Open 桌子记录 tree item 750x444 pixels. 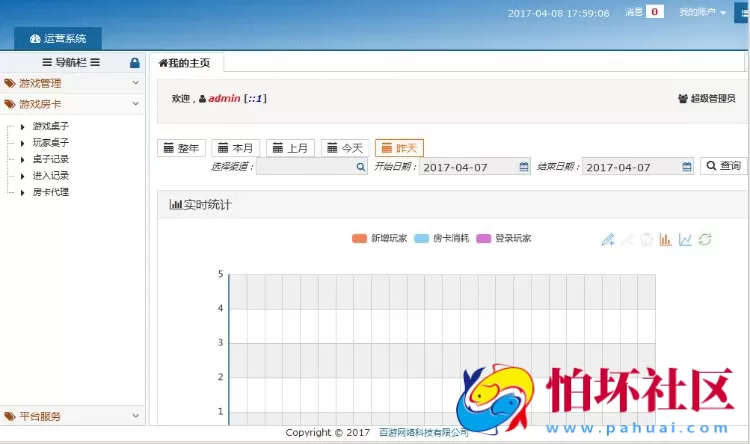[51, 159]
